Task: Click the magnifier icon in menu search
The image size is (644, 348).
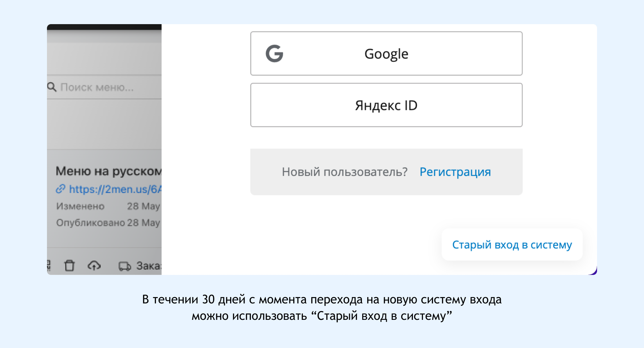Action: [52, 87]
